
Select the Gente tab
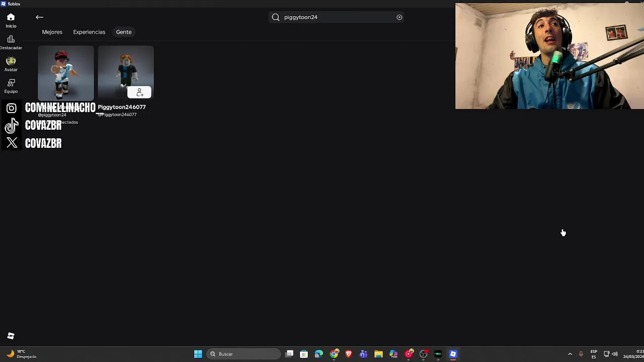tap(124, 32)
